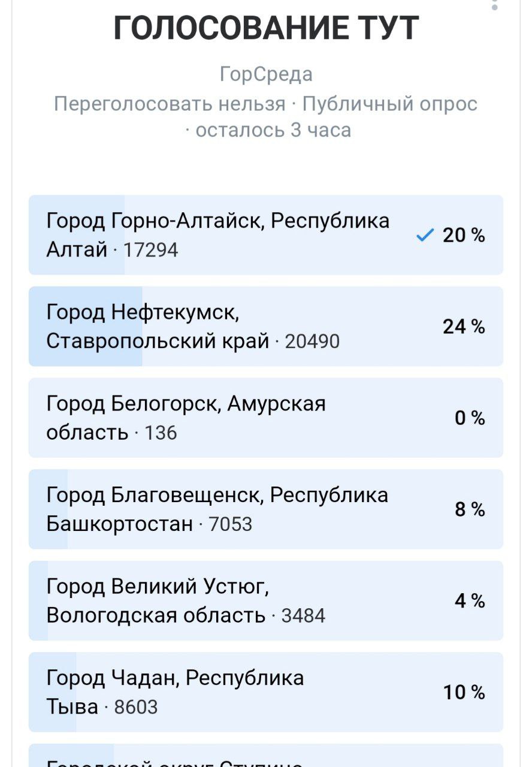The width and height of the screenshot is (532, 767).
Task: Select Благовещенск, Республика Башкортостан poll option
Action: (x=218, y=509)
